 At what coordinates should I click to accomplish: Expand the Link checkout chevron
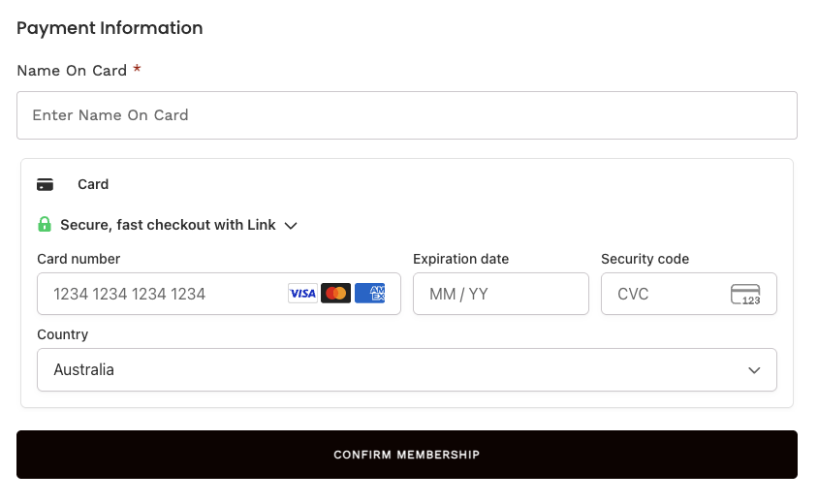[x=291, y=226]
